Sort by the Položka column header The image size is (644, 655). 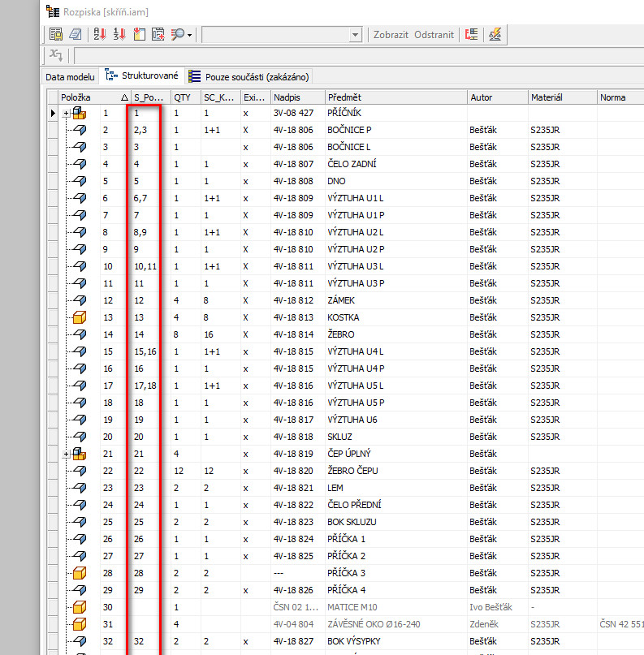85,97
